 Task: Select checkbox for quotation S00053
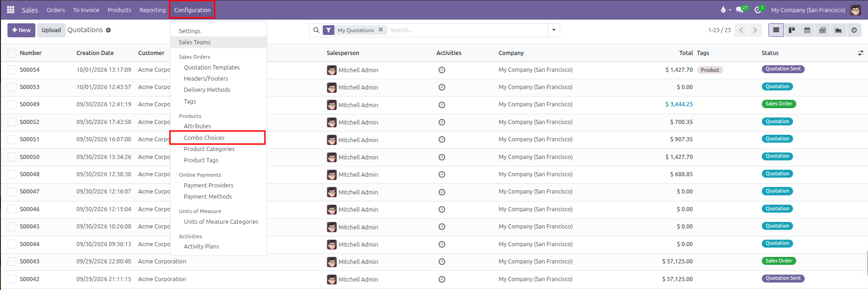pyautogui.click(x=12, y=87)
